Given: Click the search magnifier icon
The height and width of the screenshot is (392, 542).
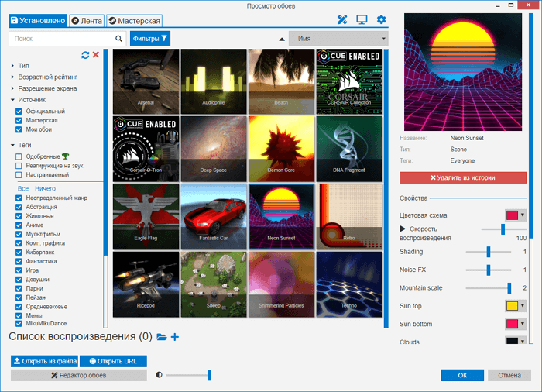Looking at the screenshot, I should [x=118, y=38].
